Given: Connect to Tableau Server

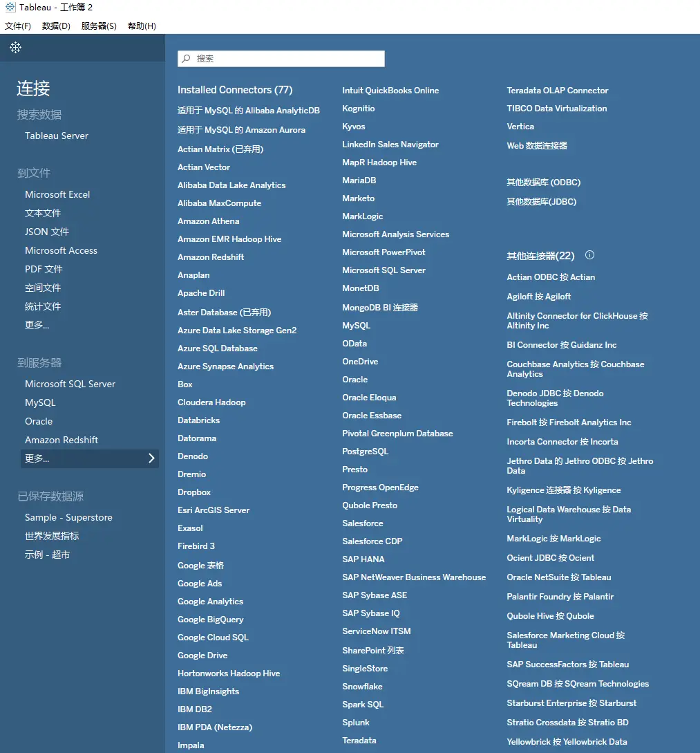Looking at the screenshot, I should (x=57, y=136).
